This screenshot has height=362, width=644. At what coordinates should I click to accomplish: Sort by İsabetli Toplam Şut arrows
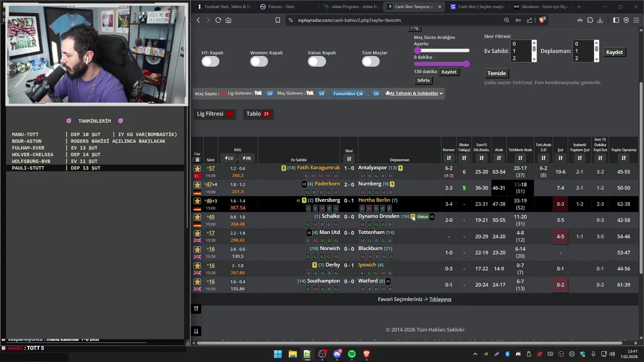pyautogui.click(x=580, y=158)
